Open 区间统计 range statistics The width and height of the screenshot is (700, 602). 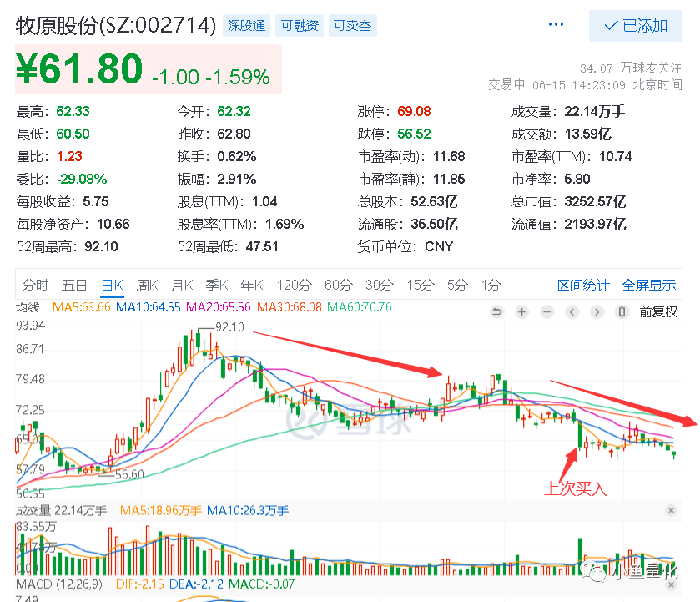[583, 285]
